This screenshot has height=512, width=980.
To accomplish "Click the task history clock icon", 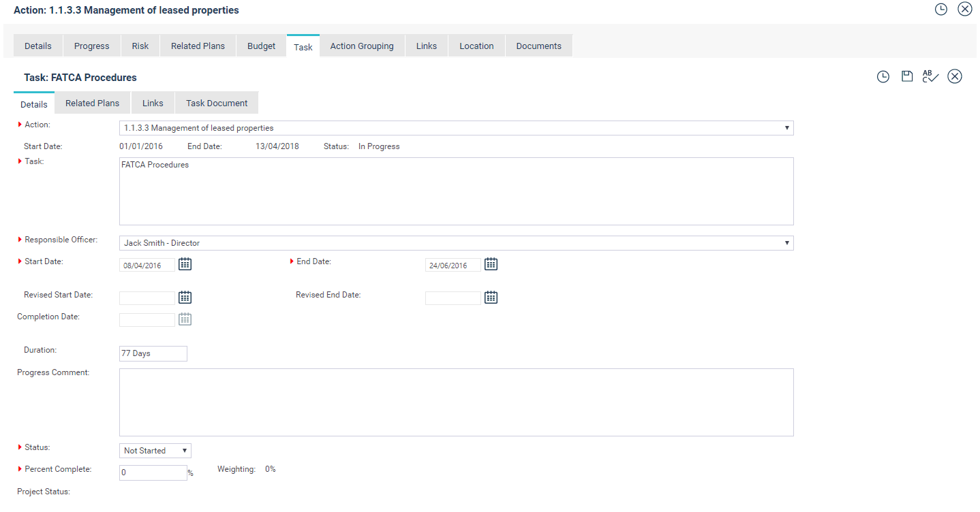I will pos(883,77).
